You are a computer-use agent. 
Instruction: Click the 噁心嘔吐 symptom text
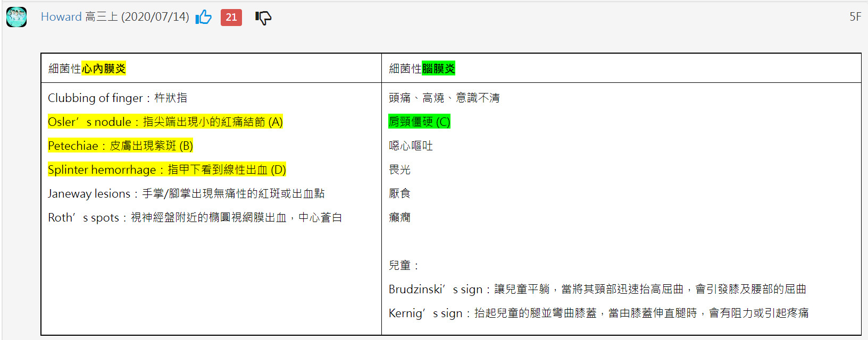[411, 146]
